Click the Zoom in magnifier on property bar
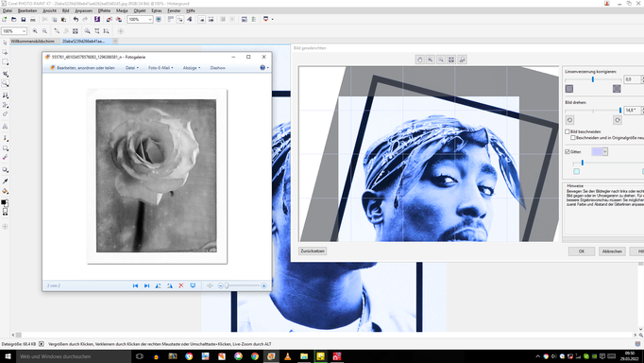This screenshot has height=363, width=644. [x=35, y=31]
